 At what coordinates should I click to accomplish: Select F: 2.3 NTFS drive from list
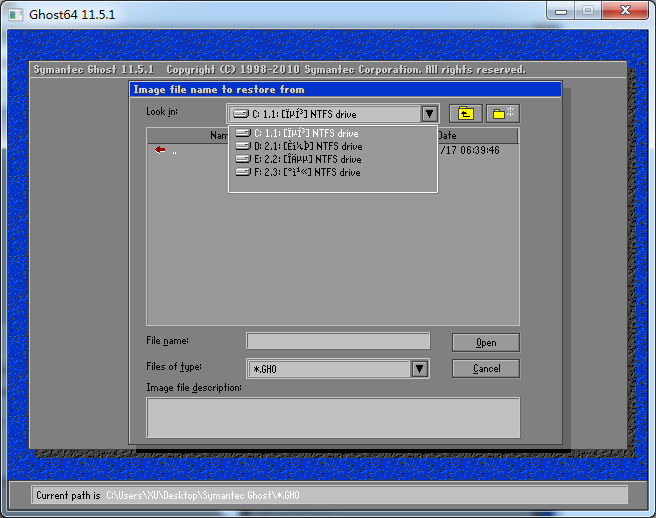tap(333, 172)
